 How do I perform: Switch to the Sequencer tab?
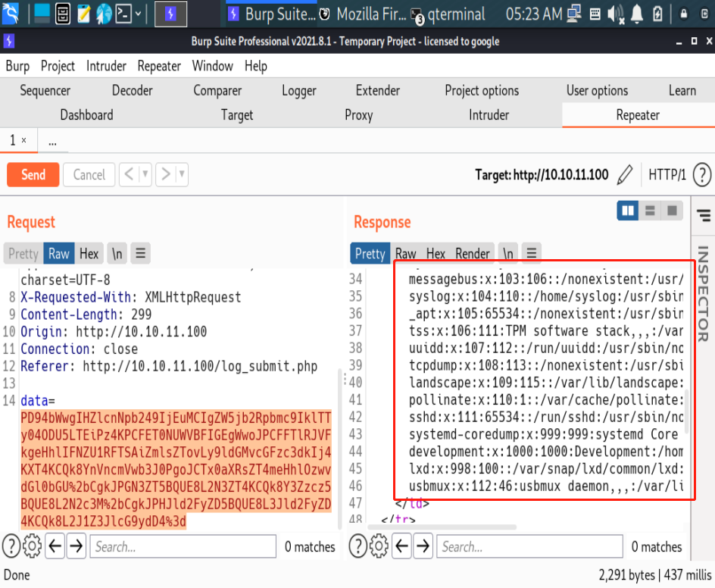45,91
